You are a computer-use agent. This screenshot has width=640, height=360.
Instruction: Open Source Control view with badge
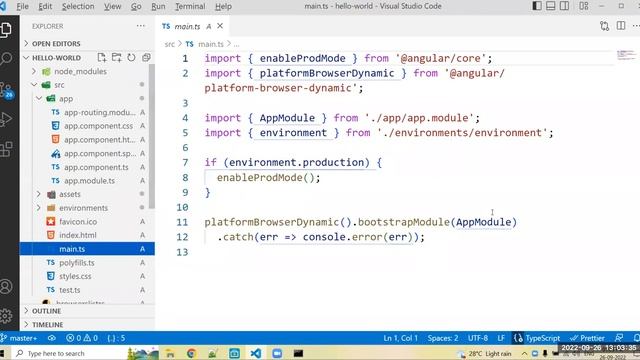[x=7, y=90]
